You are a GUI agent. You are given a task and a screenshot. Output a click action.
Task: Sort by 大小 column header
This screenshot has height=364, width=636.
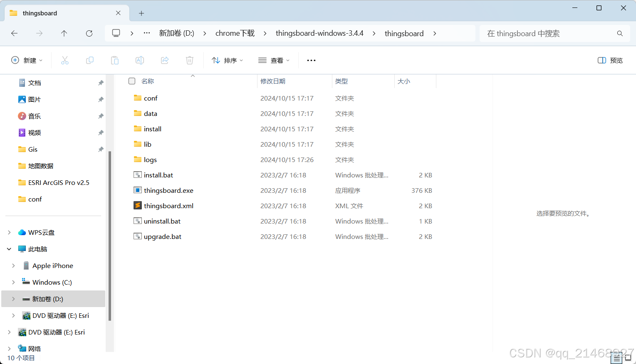point(404,81)
